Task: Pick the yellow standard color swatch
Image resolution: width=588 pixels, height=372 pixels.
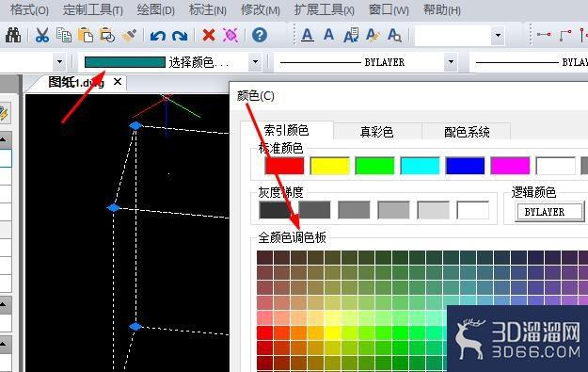Action: point(329,166)
